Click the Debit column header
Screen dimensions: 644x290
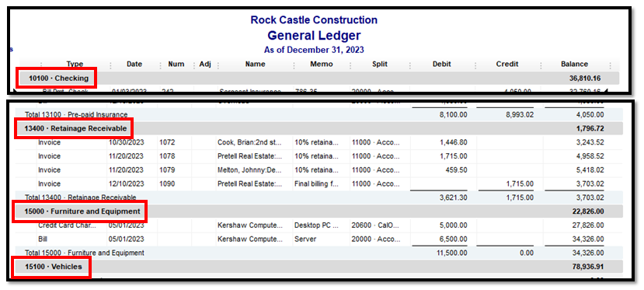point(441,64)
